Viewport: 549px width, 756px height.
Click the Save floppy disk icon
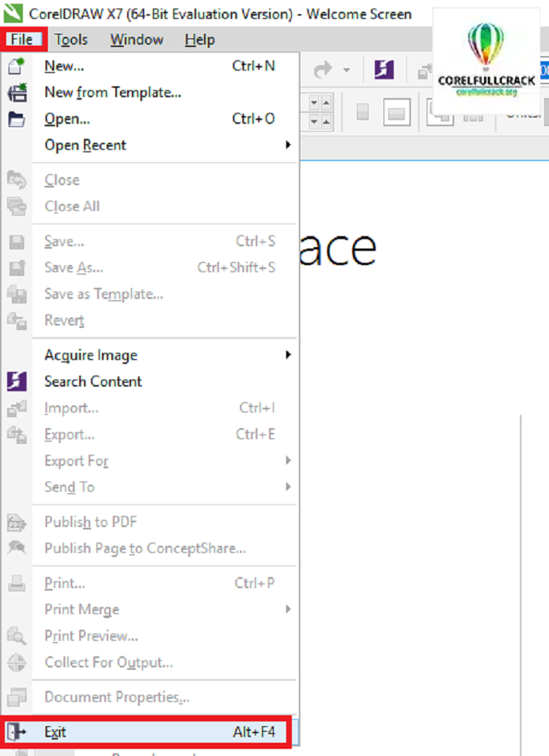[16, 242]
